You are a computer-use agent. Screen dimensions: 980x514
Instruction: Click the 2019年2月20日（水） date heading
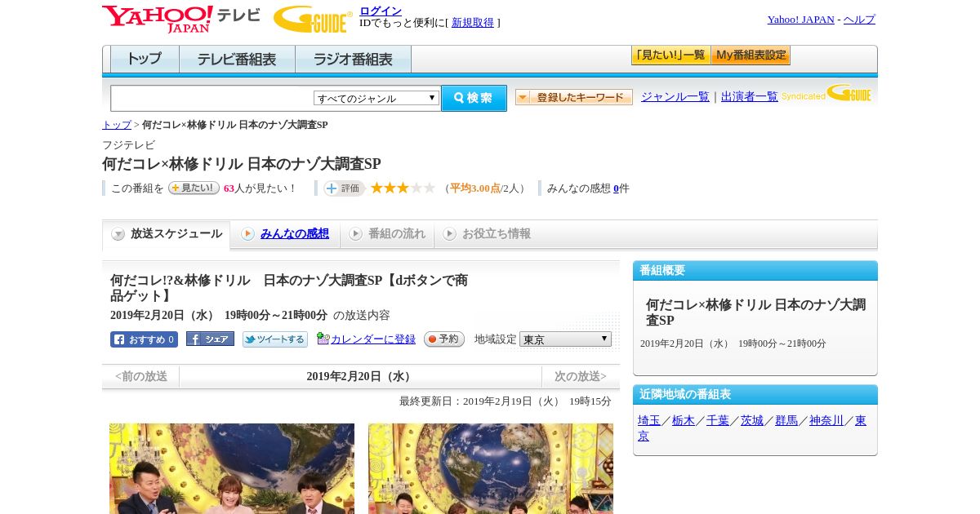360,376
